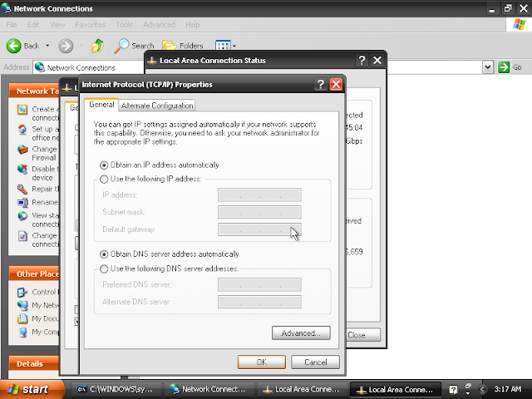Image resolution: width=532 pixels, height=399 pixels.
Task: Click the help question mark in TCP/IP Properties
Action: pyautogui.click(x=321, y=84)
